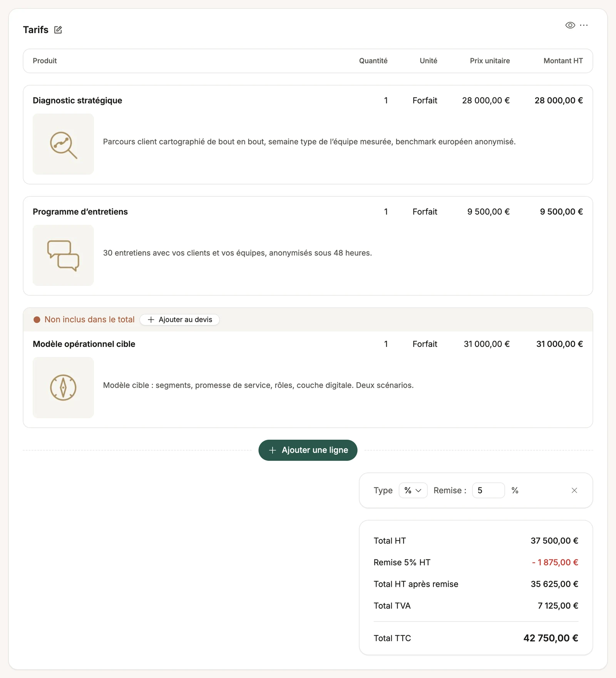This screenshot has height=678, width=616.
Task: Click the edit pencil icon next to Tarifs
Action: 58,30
